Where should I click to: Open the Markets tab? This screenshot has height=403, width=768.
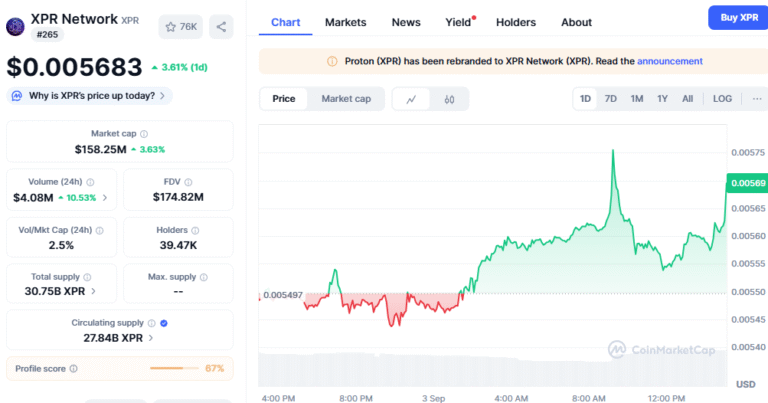345,22
